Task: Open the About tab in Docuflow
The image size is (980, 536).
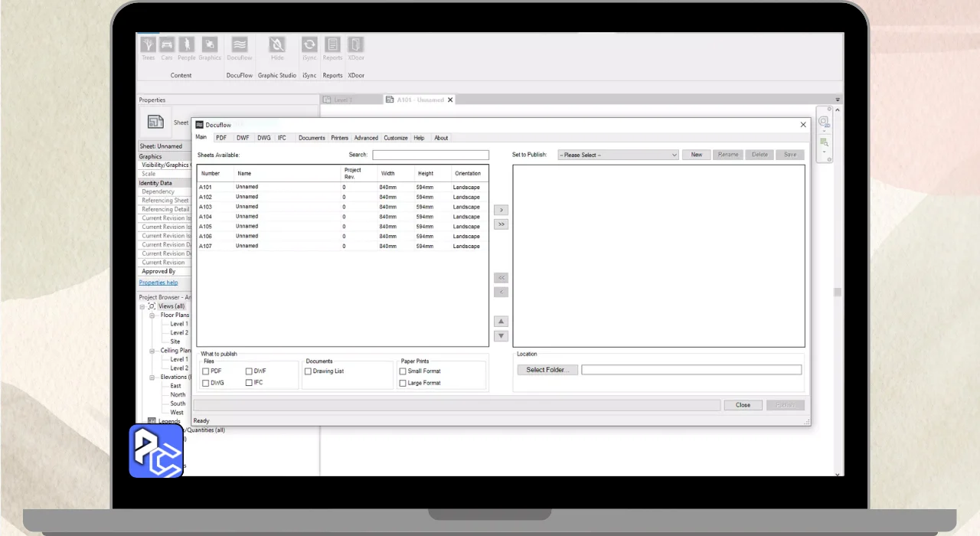Action: [x=441, y=138]
